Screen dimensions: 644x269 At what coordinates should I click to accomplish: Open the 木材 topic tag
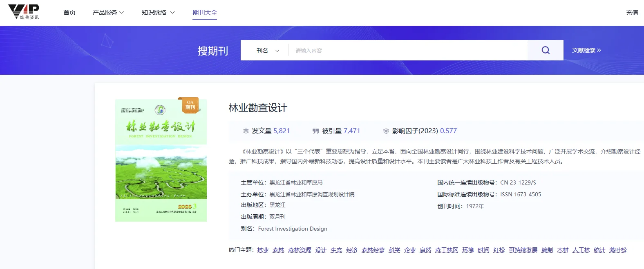point(563,250)
